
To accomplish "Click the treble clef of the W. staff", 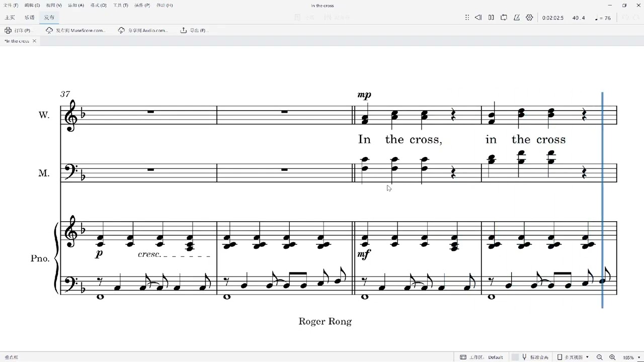I will click(70, 116).
